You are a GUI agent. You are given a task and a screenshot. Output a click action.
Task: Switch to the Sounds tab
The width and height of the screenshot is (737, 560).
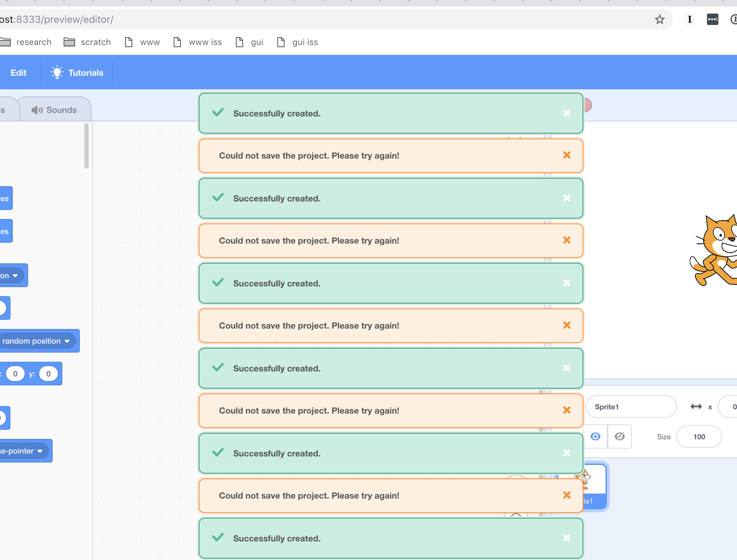point(61,110)
